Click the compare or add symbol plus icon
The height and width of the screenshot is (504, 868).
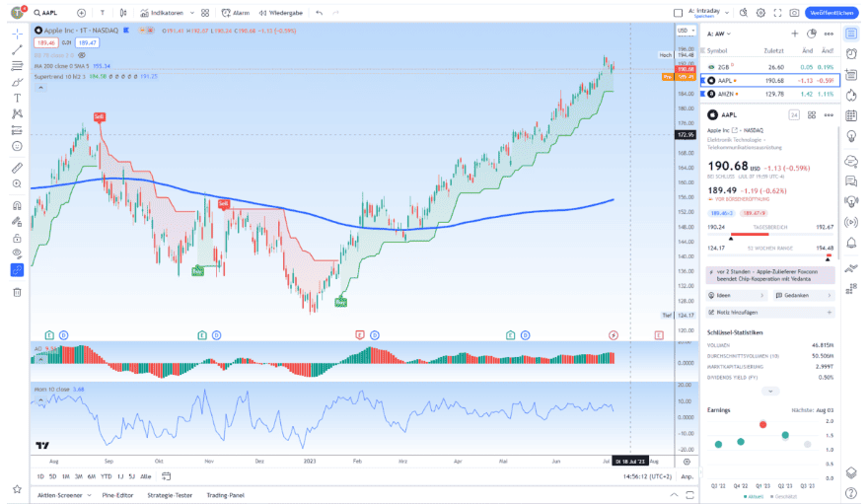click(x=81, y=13)
